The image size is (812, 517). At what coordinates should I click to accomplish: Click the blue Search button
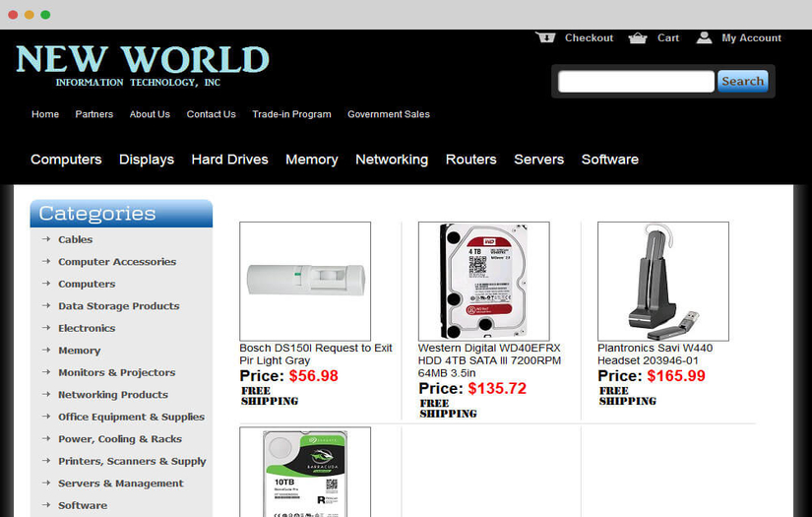point(742,82)
